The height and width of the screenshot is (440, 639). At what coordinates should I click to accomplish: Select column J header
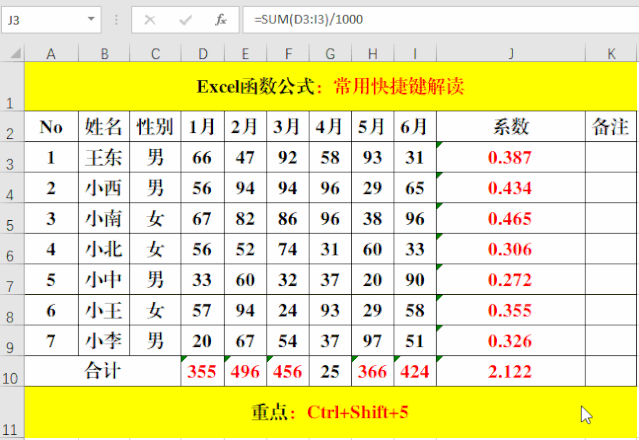[x=511, y=53]
